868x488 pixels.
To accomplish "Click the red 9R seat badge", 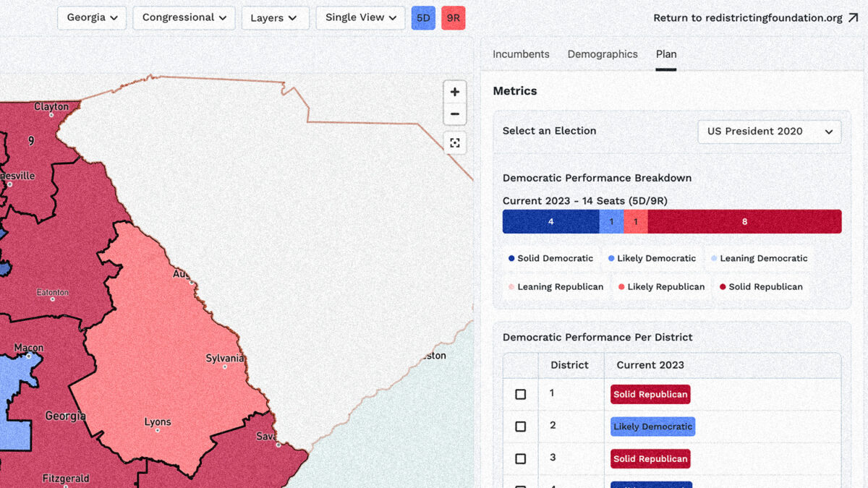I will tap(454, 18).
